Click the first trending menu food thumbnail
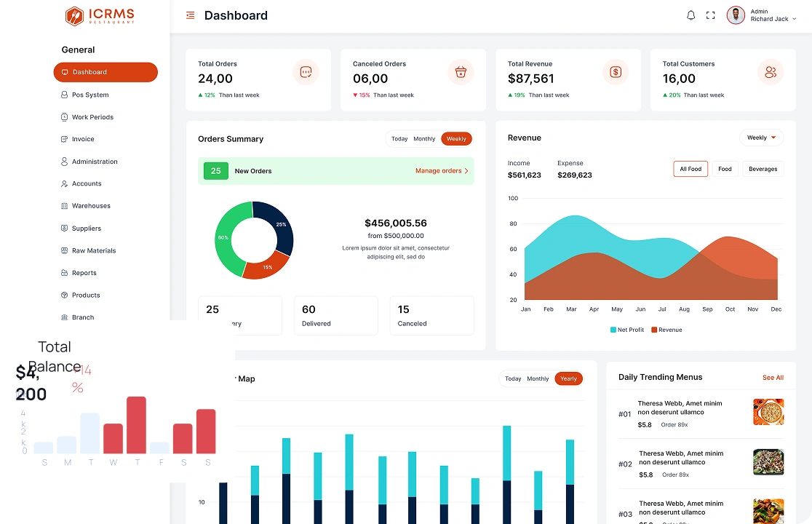This screenshot has height=524, width=812. click(x=768, y=412)
